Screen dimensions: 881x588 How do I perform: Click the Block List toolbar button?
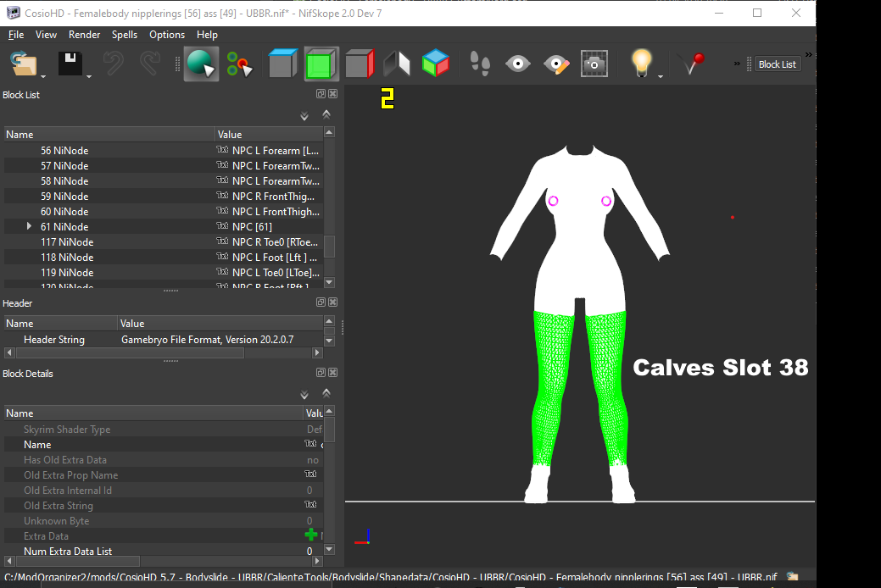777,64
